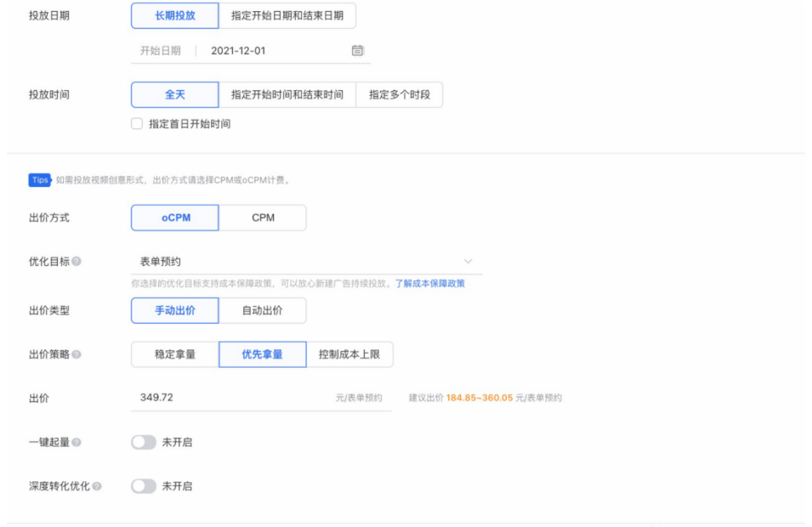The height and width of the screenshot is (527, 812).
Task: Enable the 指定首日开始时间 checkbox
Action: pos(137,124)
